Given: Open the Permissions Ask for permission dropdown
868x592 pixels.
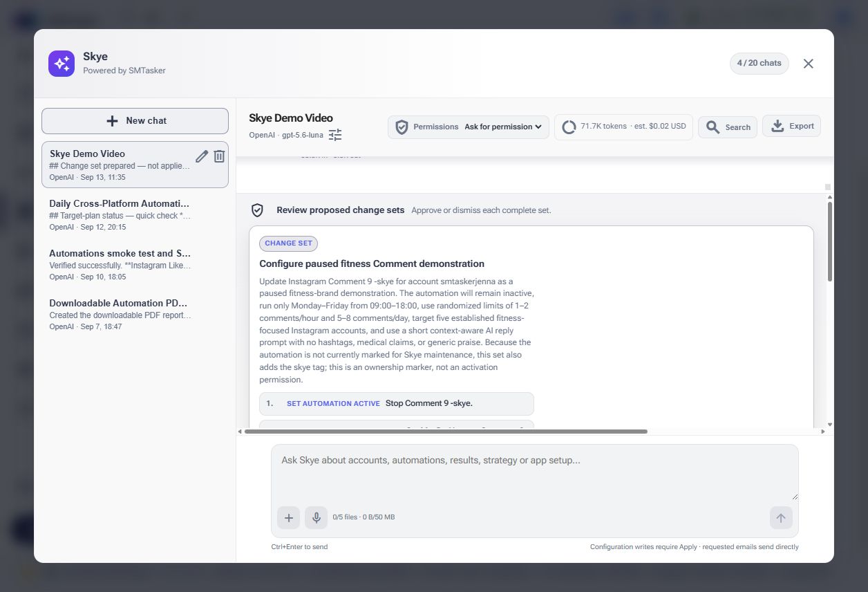Looking at the screenshot, I should tap(469, 127).
